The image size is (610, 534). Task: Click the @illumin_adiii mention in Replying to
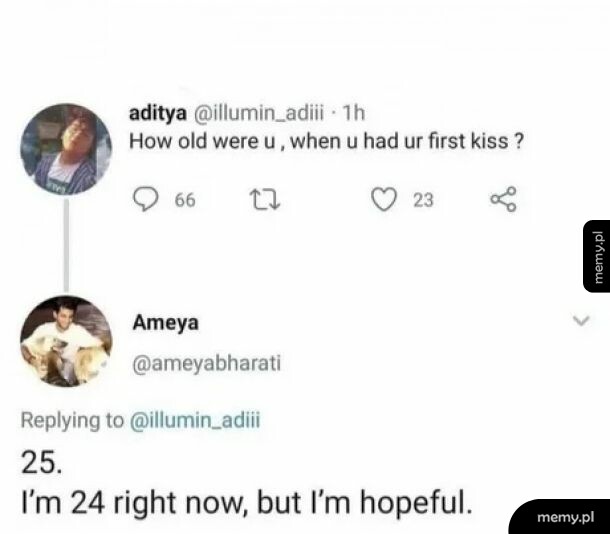[195, 420]
